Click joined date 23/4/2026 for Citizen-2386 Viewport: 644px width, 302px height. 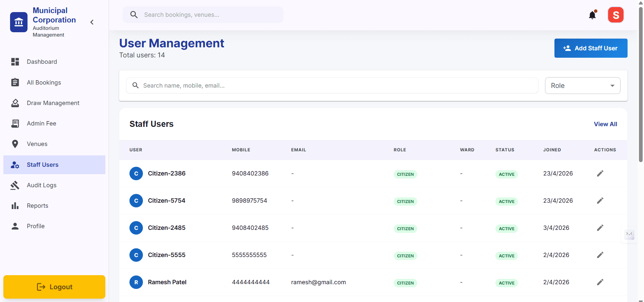pos(558,173)
